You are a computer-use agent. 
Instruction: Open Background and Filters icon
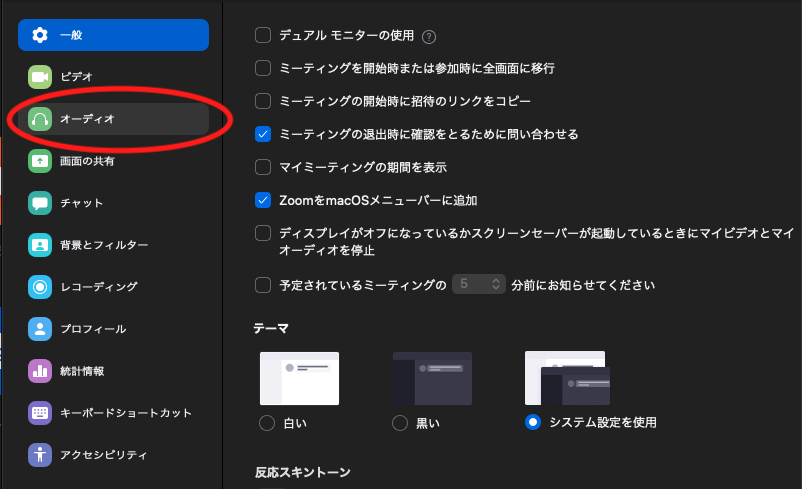pyautogui.click(x=40, y=245)
